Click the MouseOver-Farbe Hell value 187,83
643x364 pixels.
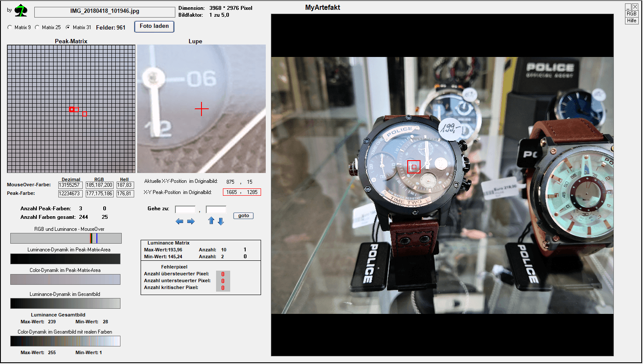coord(124,185)
